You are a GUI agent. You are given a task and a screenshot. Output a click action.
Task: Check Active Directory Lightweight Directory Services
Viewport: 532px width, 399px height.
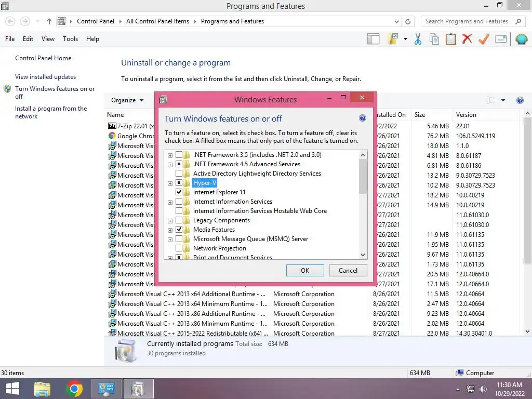(179, 174)
